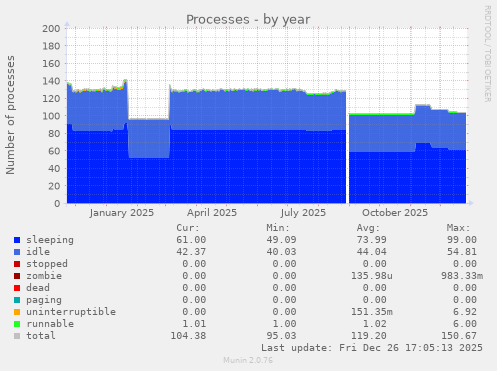Viewport: 497px width, 371px height.
Task: Click the 'Last update' timestamp text
Action: click(372, 348)
